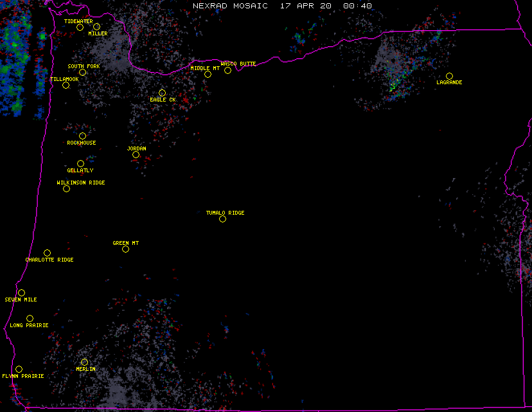Click the 17 APR 20 date text
The width and height of the screenshot is (532, 412).
click(305, 6)
